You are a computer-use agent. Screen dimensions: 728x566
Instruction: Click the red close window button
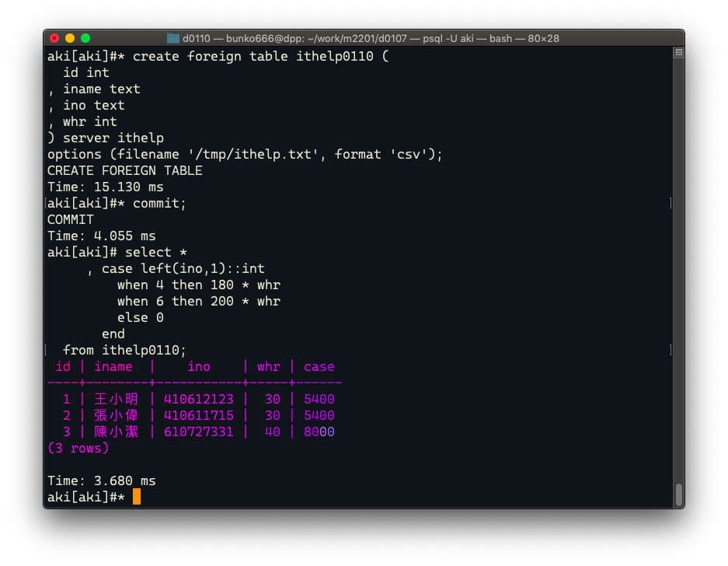click(54, 38)
